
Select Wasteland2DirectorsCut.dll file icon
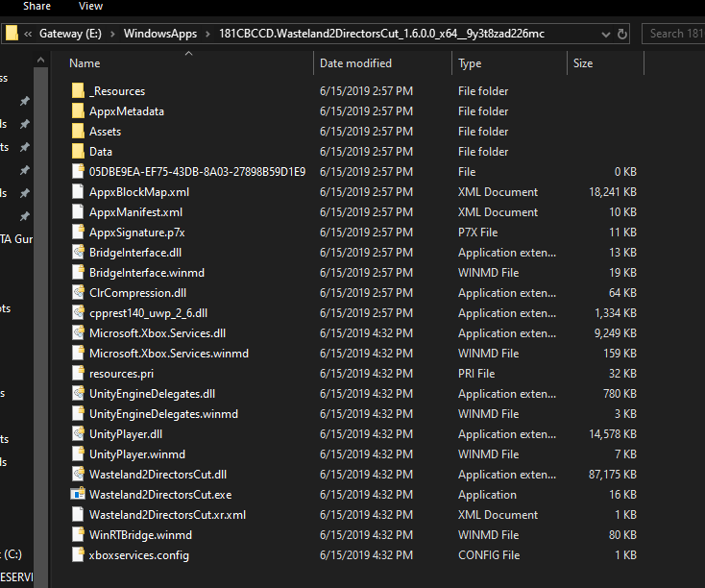point(78,475)
